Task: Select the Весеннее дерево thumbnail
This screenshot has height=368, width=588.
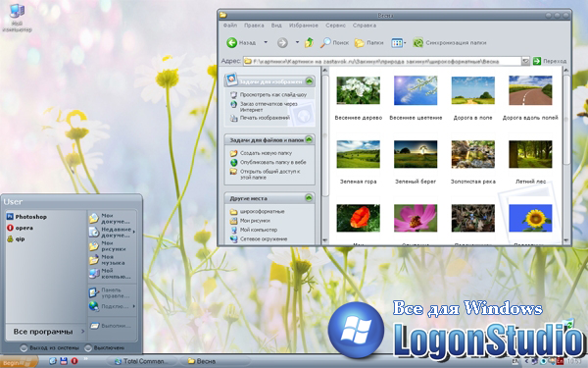Action: tap(358, 90)
